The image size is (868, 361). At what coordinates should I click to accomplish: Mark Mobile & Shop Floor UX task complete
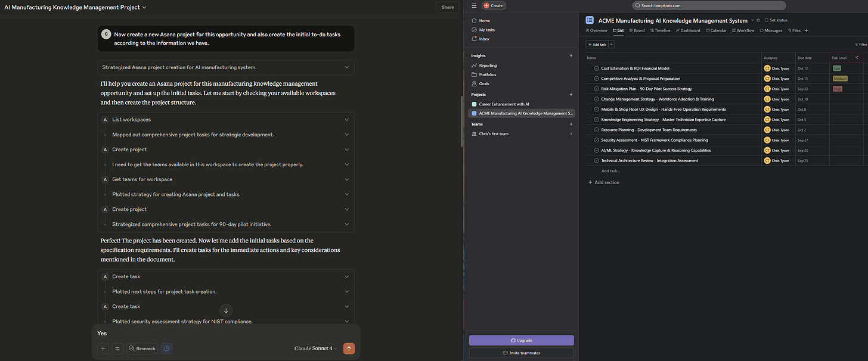tap(596, 109)
